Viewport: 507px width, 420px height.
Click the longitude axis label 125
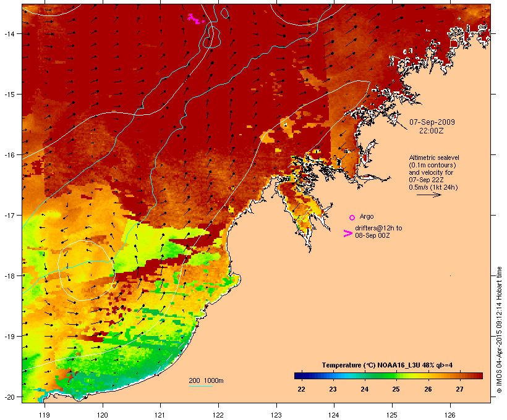tap(392, 415)
